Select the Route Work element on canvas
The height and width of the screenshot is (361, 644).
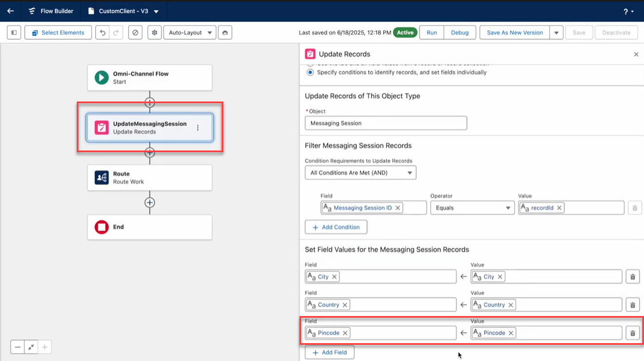[x=150, y=178]
